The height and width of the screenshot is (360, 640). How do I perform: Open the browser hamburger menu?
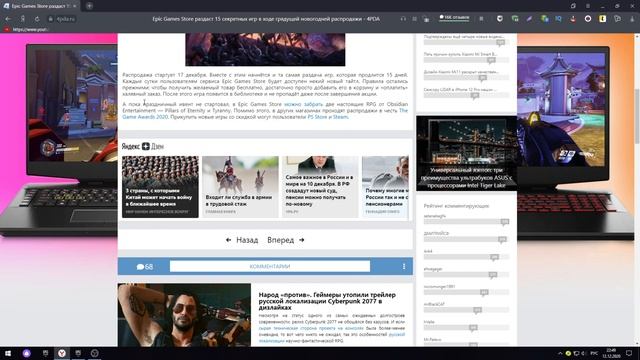click(x=588, y=6)
